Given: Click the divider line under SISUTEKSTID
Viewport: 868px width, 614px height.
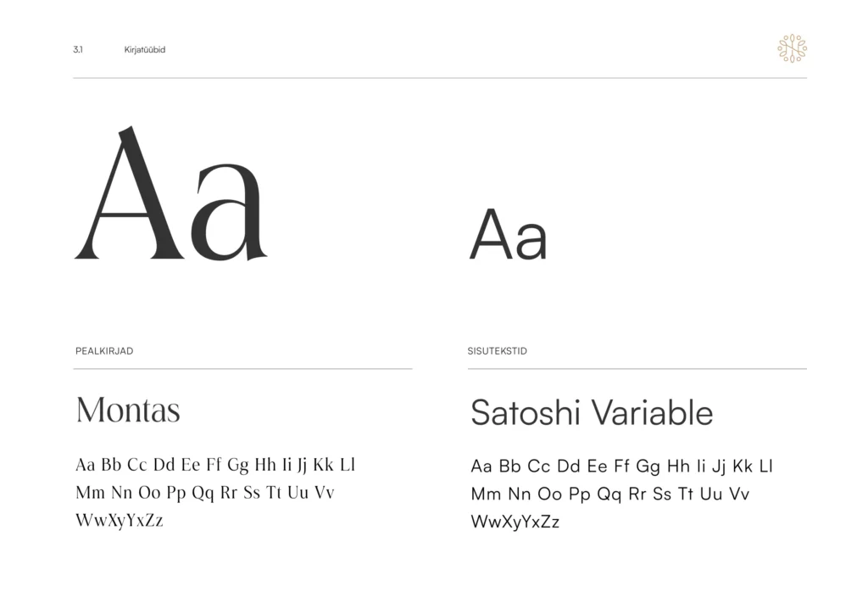Looking at the screenshot, I should click(x=637, y=369).
